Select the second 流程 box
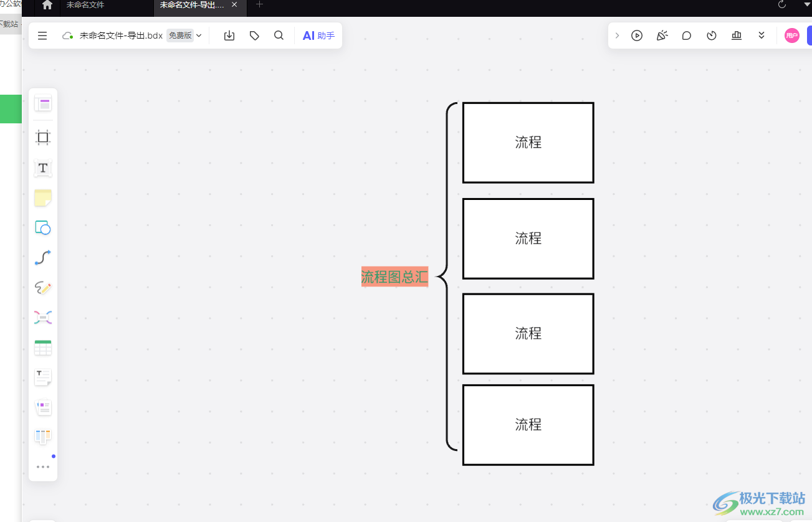Screen dimensions: 812x522 click(528, 239)
